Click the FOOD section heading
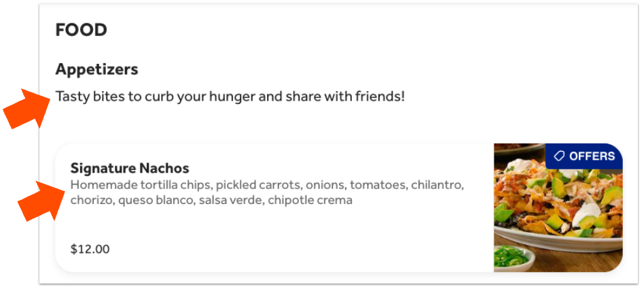Screen dimensions: 644x291 [x=81, y=30]
